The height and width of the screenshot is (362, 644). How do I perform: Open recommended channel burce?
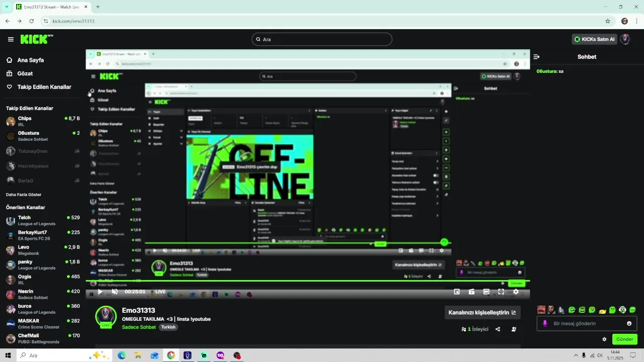(43, 309)
